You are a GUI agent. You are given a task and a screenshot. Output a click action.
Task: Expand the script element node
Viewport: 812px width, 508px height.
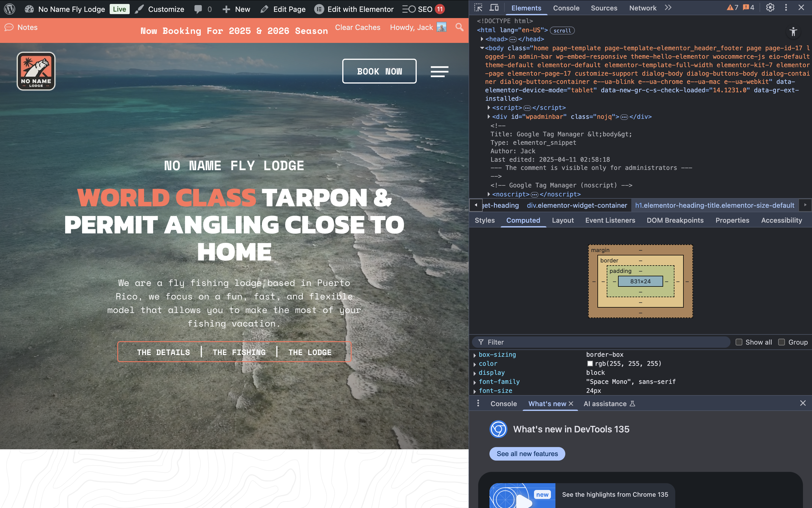coord(489,108)
